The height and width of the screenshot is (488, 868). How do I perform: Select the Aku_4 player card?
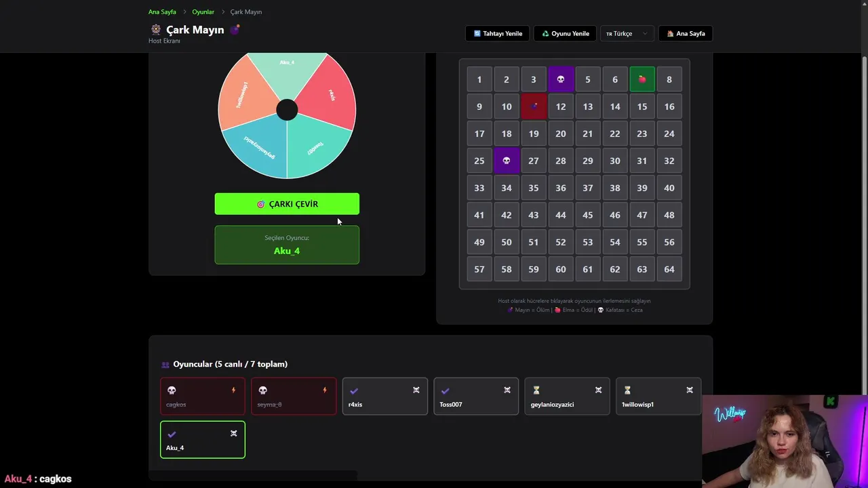tap(203, 439)
